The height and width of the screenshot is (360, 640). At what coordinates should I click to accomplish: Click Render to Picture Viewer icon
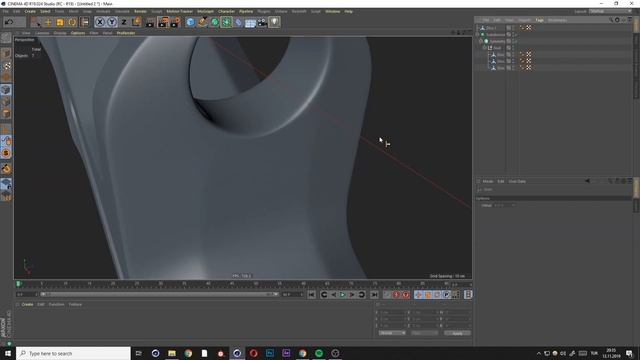click(x=163, y=22)
